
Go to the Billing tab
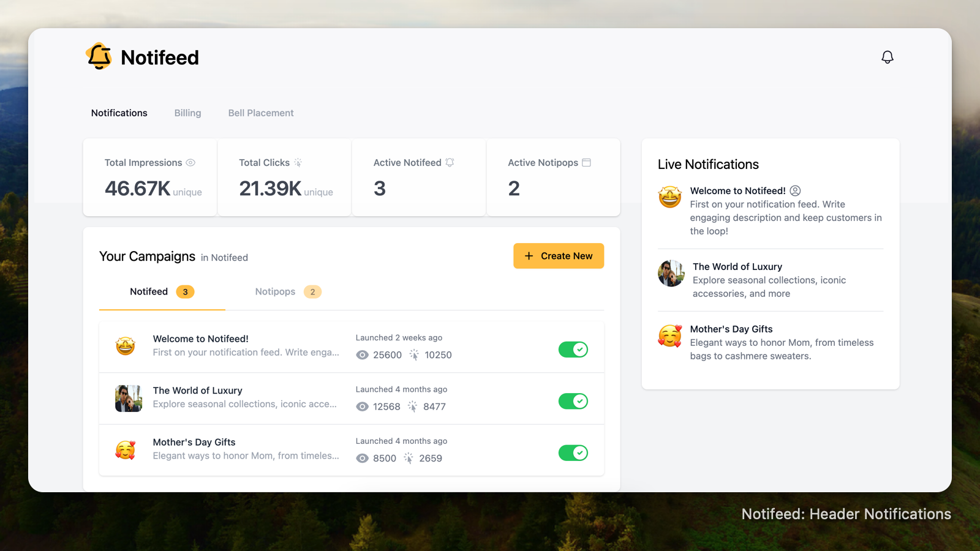[187, 113]
